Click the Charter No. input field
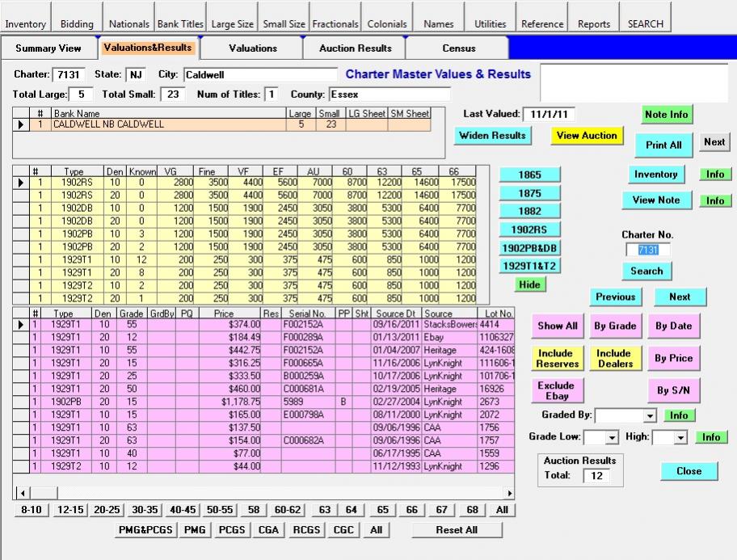Viewport: 737px width, 560px height. click(646, 251)
